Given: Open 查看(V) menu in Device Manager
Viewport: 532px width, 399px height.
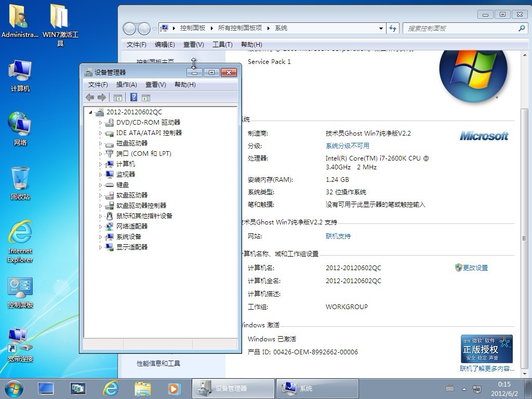Looking at the screenshot, I should pyautogui.click(x=156, y=85).
